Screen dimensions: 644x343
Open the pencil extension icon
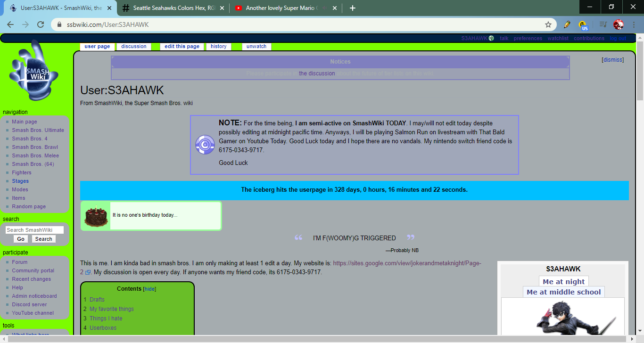pos(567,24)
